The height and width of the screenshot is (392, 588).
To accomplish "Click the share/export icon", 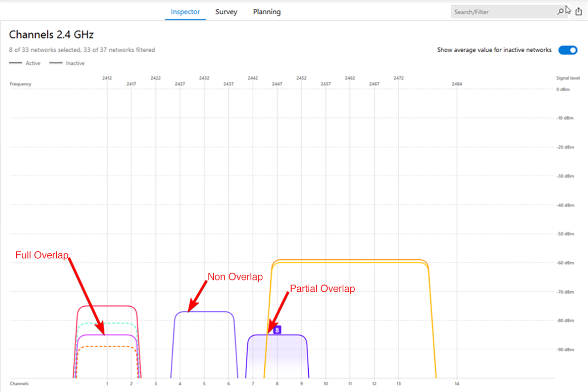I will pos(579,11).
